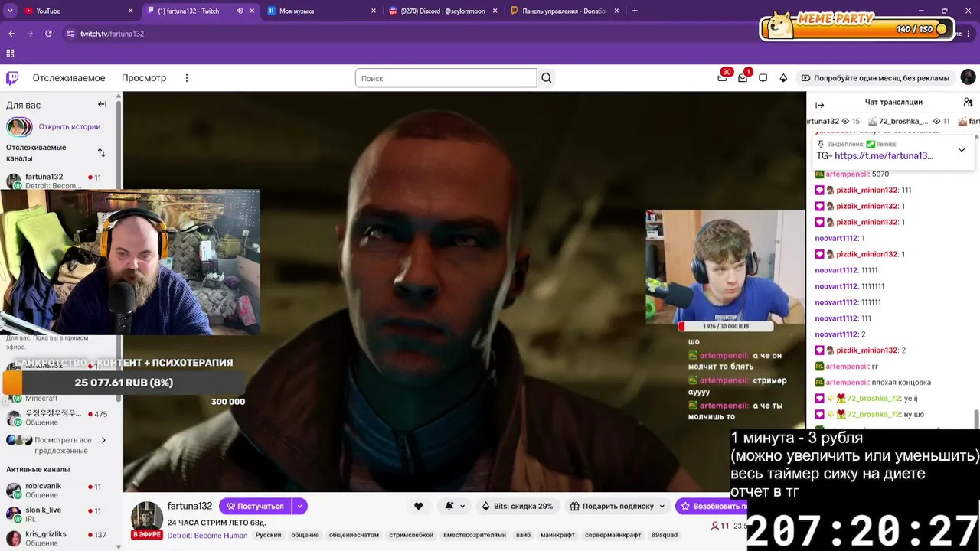980x551 pixels.
Task: Click the fartuna132 channel avatar below the video
Action: pos(146,517)
